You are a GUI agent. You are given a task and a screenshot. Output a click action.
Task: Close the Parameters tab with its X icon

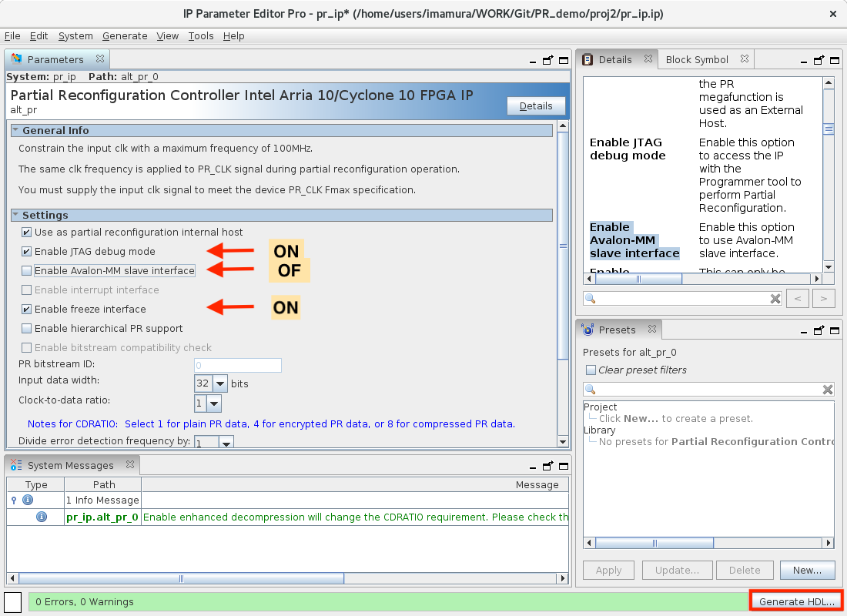click(100, 59)
